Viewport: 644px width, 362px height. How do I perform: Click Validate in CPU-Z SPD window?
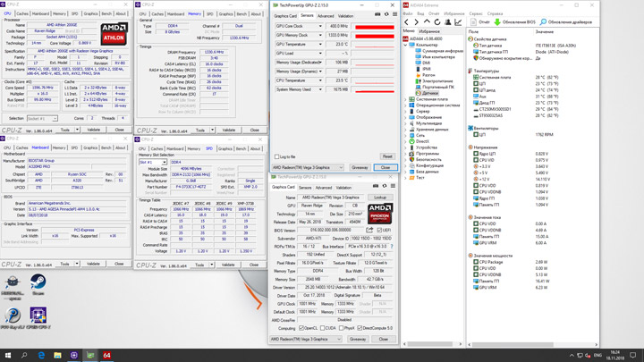[228, 265]
